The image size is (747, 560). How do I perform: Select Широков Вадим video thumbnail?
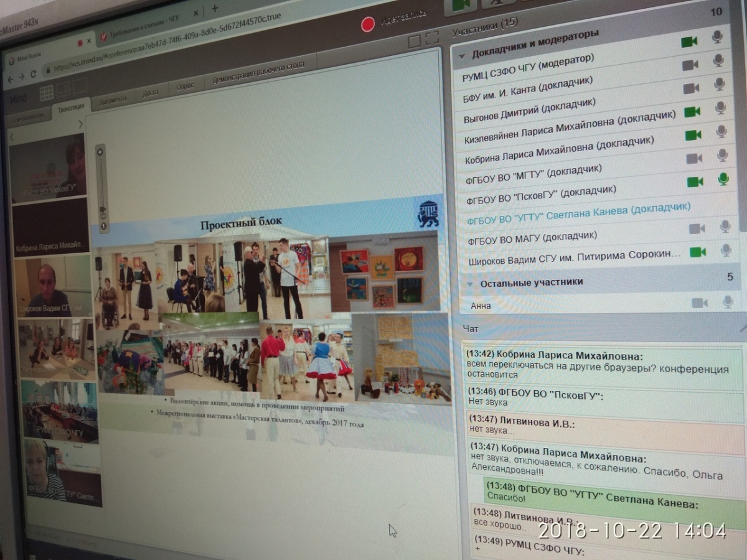(52, 287)
